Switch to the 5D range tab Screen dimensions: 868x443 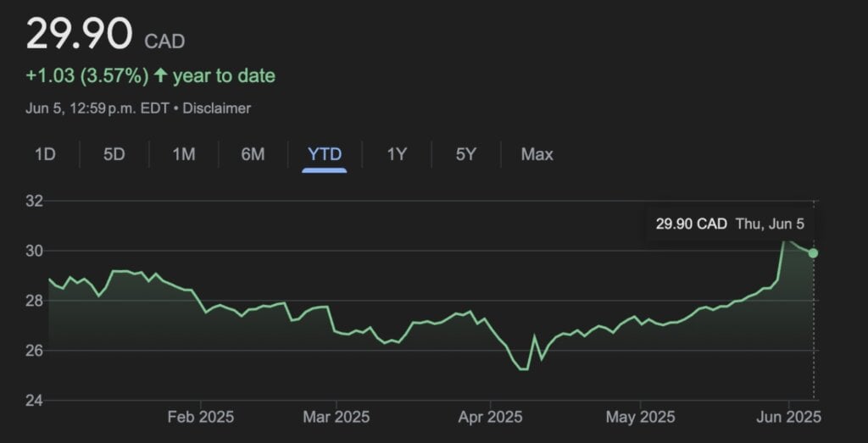(114, 154)
